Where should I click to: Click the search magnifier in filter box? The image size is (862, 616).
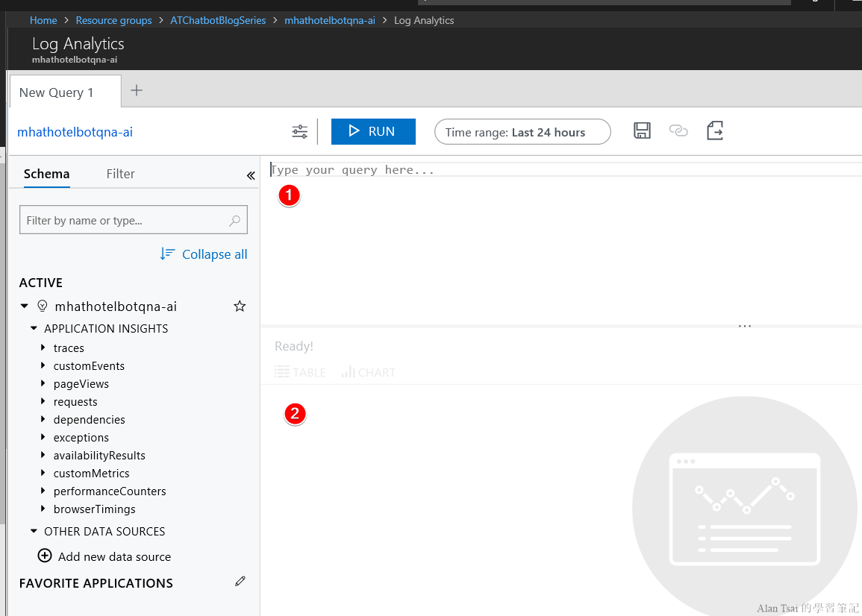click(235, 220)
